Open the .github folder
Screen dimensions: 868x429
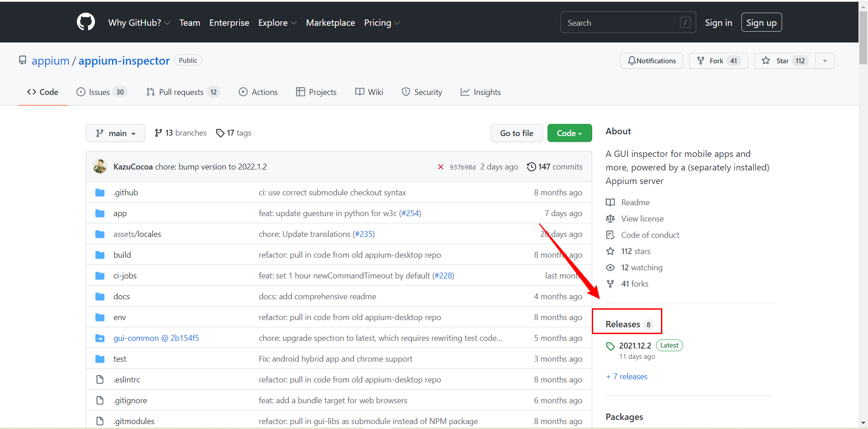coord(126,193)
